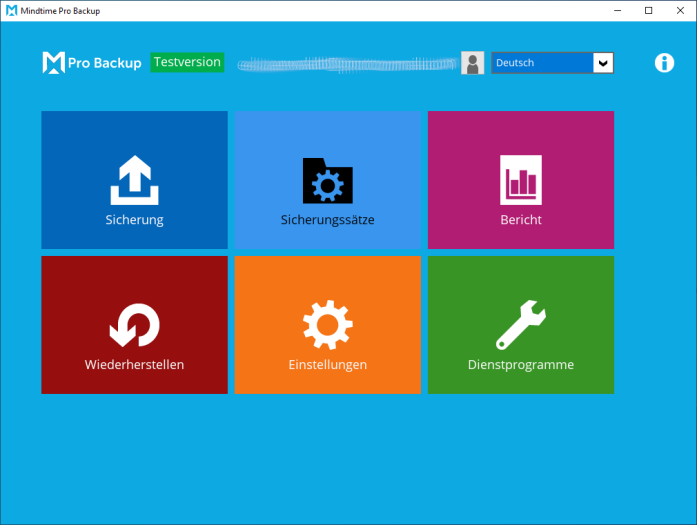Screen dimensions: 697x525
Task: Click the user avatar icon
Action: pyautogui.click(x=473, y=63)
